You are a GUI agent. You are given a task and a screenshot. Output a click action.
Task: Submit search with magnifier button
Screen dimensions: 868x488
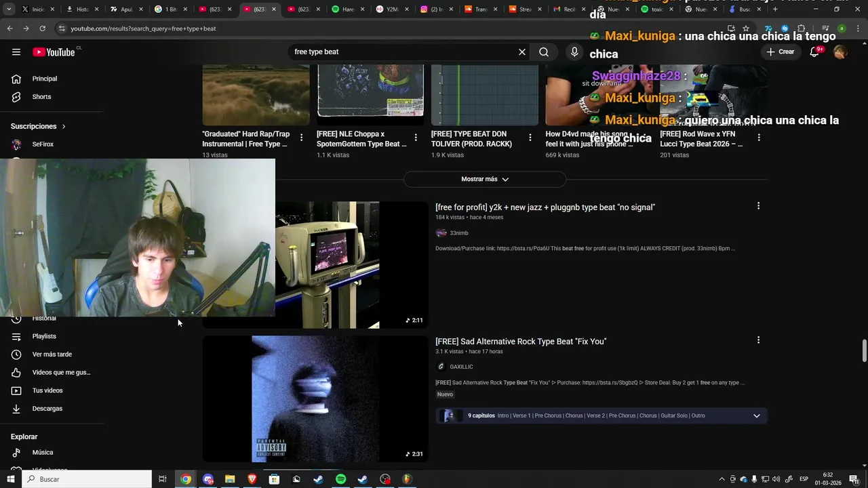point(544,52)
